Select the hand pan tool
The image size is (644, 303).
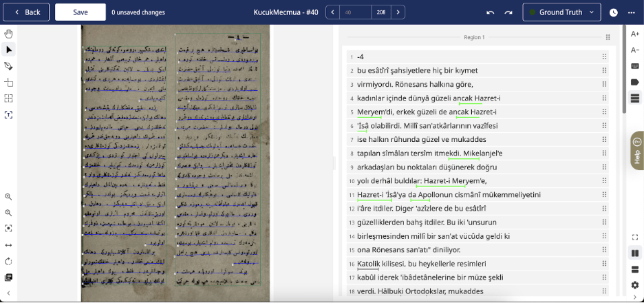(9, 33)
